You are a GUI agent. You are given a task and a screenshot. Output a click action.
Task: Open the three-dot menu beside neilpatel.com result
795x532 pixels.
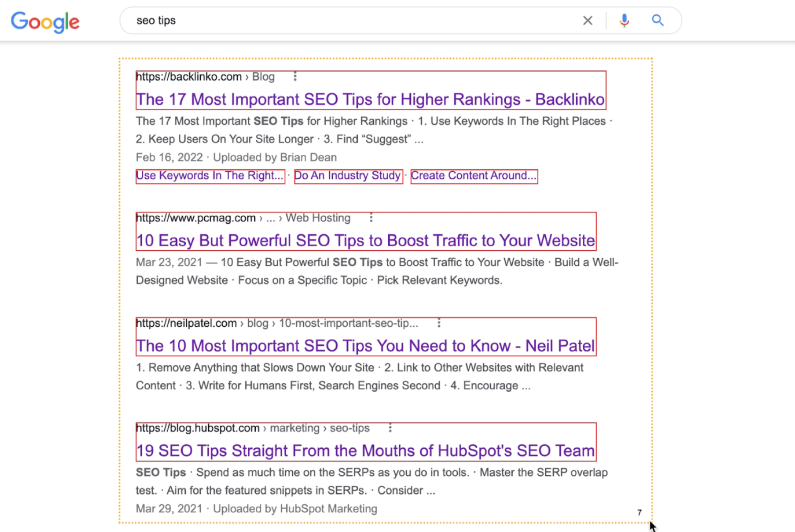coord(439,323)
